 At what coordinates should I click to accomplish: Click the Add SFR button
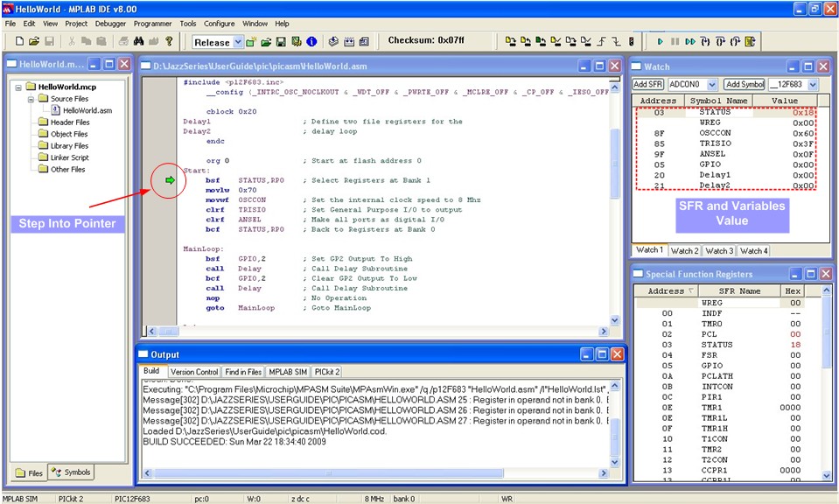648,85
